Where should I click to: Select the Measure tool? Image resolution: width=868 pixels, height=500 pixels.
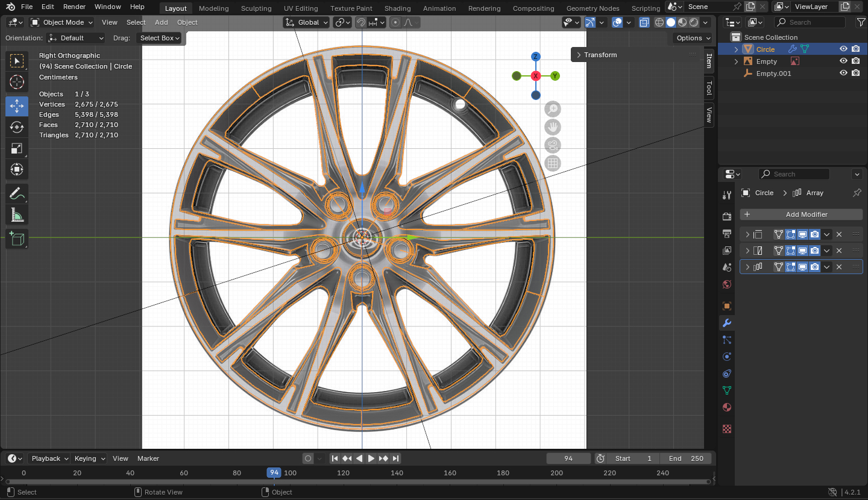pos(17,214)
